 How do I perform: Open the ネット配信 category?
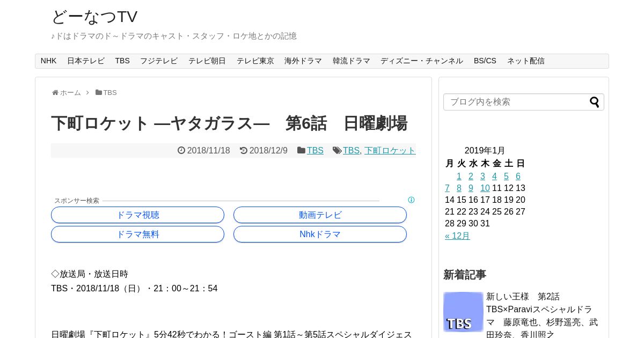[526, 61]
